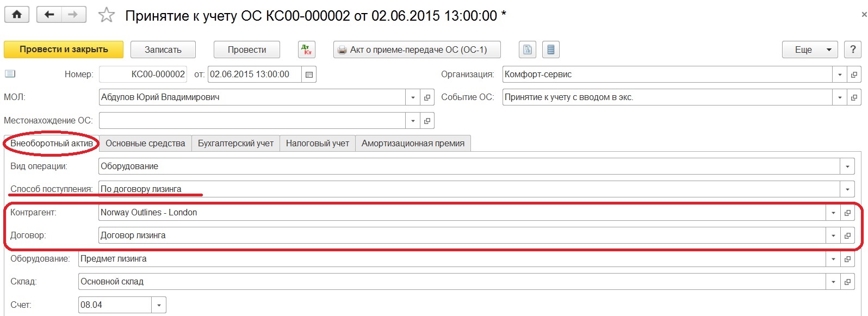Open Организация Комфорт-сервис card

point(854,75)
